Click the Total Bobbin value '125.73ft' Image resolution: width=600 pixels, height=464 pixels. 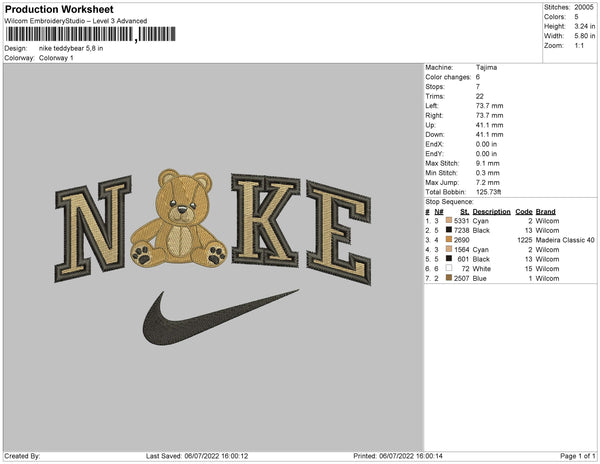(489, 192)
